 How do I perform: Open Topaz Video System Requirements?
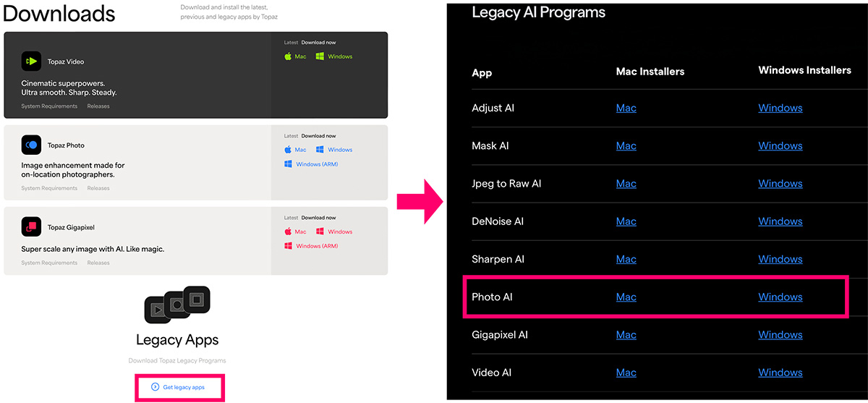pyautogui.click(x=49, y=106)
